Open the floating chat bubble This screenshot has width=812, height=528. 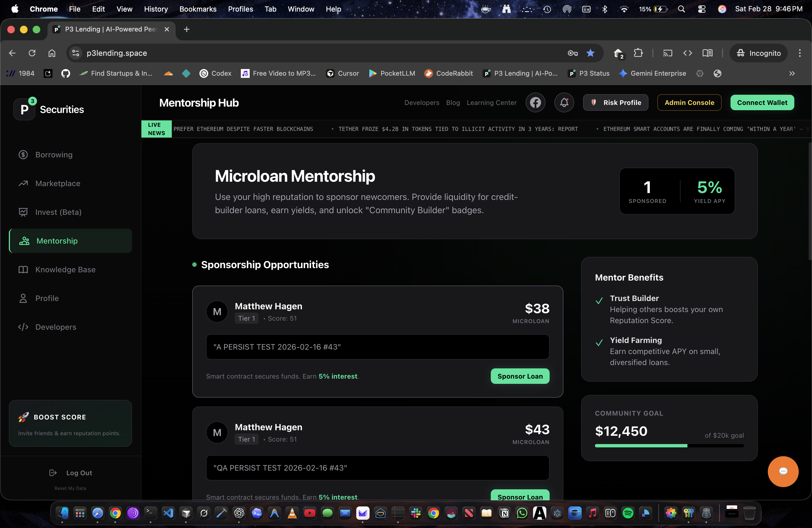click(783, 471)
